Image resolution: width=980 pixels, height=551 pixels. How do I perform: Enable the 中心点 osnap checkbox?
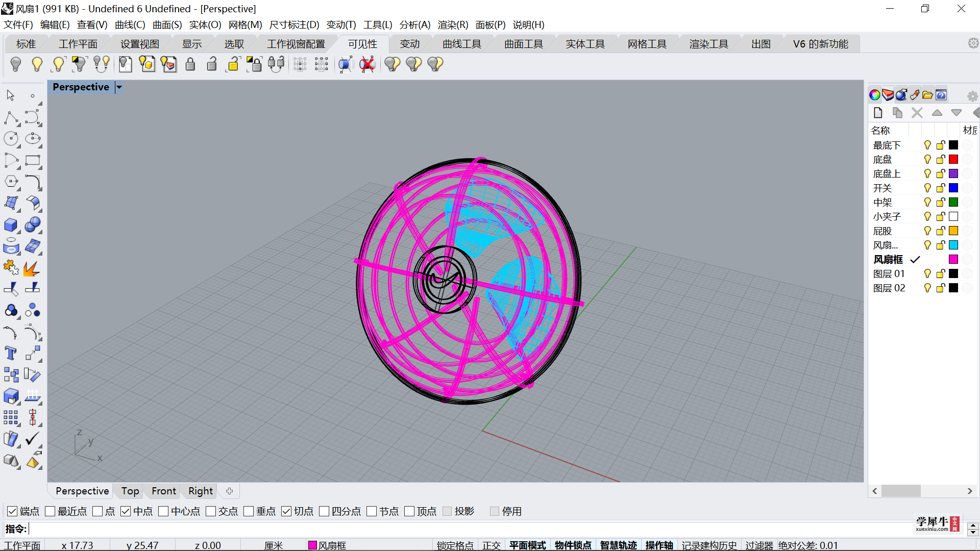[x=163, y=511]
